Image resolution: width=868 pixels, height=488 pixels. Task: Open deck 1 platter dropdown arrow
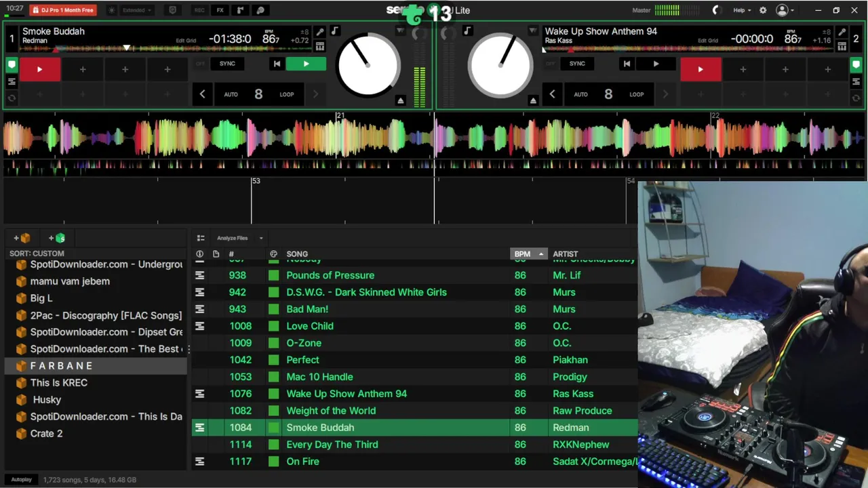(x=400, y=31)
